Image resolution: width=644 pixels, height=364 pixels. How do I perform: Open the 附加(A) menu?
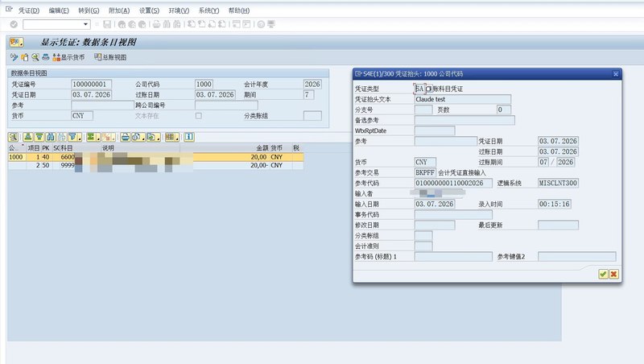coord(119,10)
